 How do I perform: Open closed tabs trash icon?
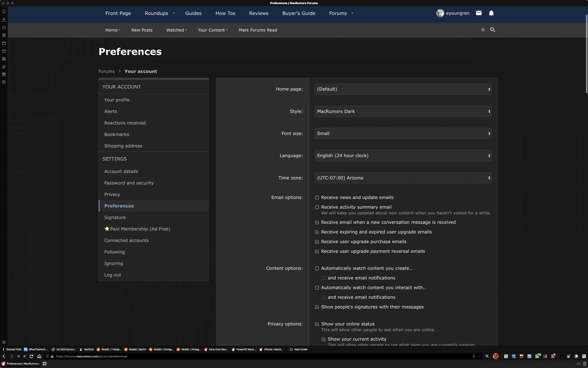(584, 364)
